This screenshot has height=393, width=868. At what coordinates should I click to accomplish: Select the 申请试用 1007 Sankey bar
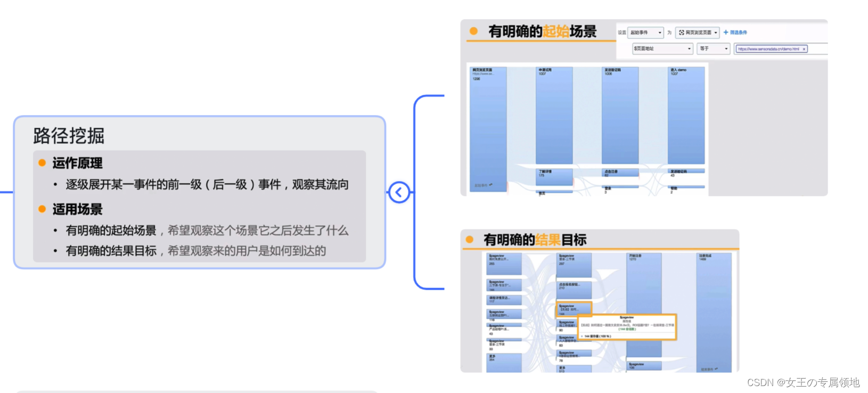click(x=554, y=116)
